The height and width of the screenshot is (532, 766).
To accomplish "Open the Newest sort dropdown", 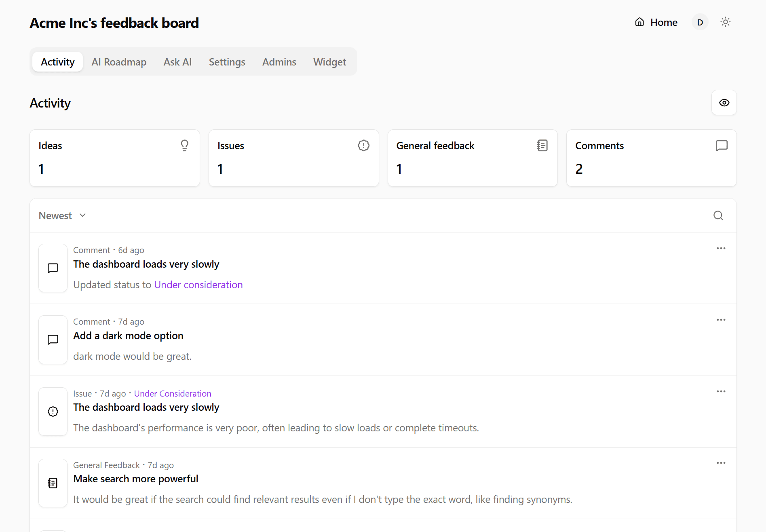I will click(62, 215).
